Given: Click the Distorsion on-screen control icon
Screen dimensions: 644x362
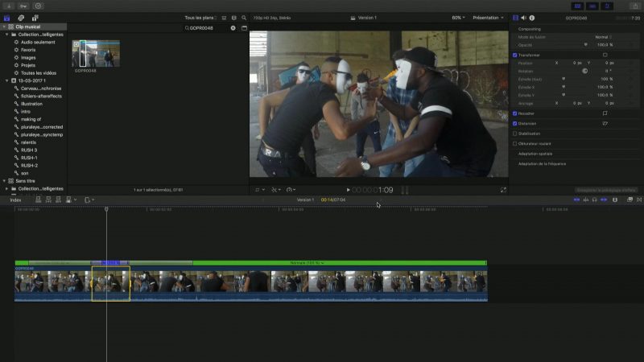Looking at the screenshot, I should click(x=605, y=124).
